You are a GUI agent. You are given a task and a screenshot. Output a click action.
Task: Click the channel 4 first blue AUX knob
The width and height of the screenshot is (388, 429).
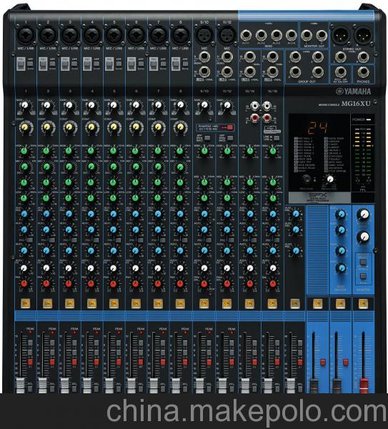point(91,214)
